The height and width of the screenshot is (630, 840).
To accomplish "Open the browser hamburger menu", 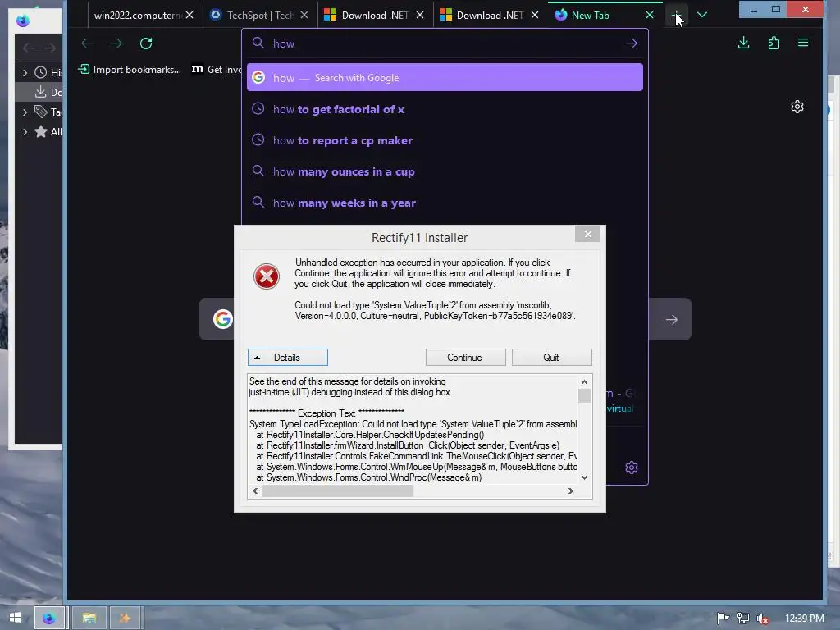I will 803,43.
